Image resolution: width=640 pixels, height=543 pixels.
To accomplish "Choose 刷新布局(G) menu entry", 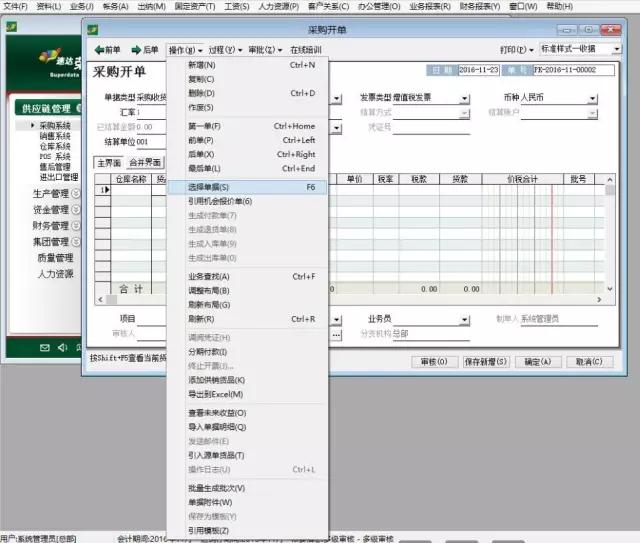I will pyautogui.click(x=247, y=305).
